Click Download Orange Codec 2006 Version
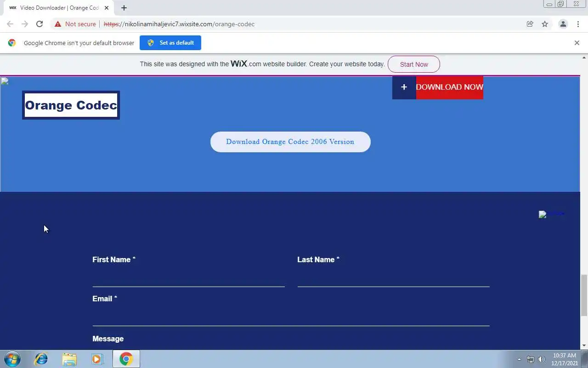 (x=290, y=142)
